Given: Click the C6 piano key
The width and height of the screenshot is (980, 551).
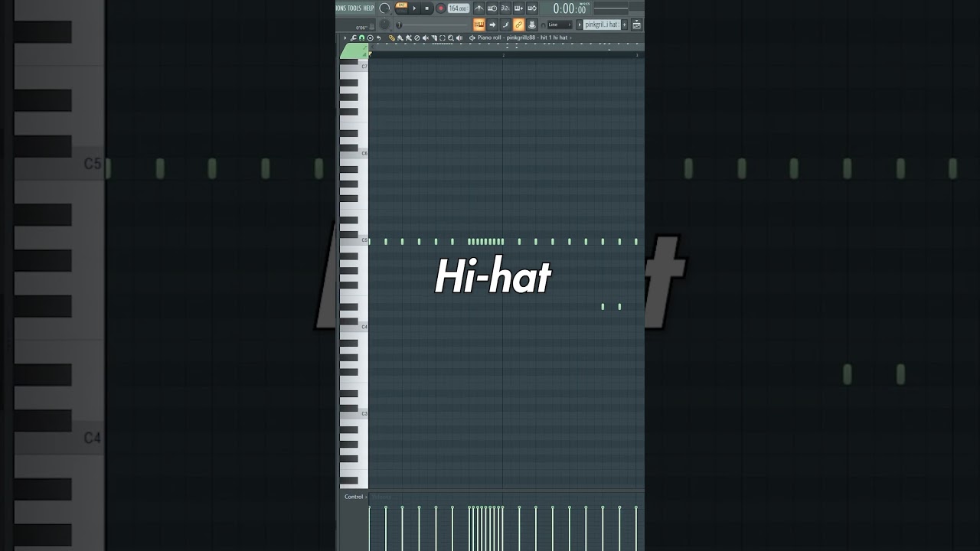Looking at the screenshot, I should 354,153.
